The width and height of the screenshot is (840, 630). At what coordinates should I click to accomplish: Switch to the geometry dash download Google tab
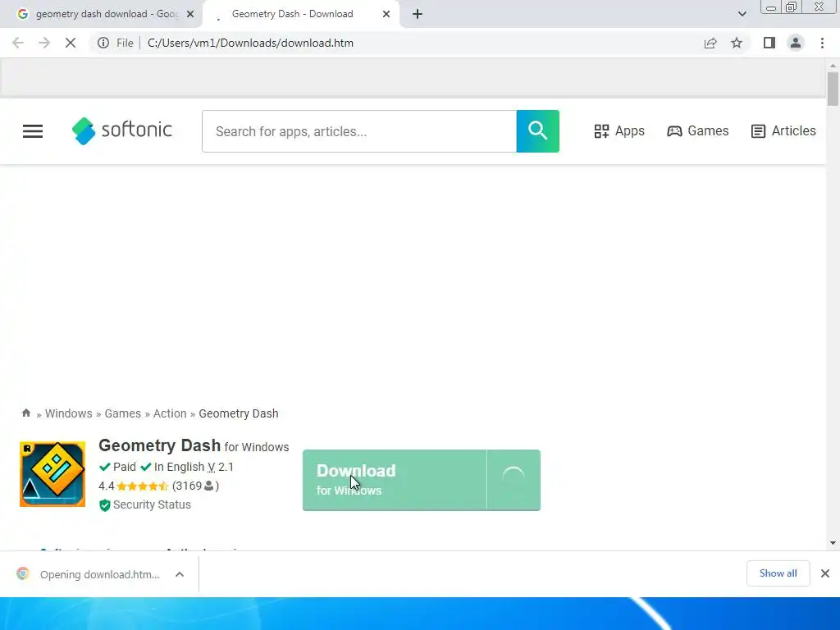click(x=101, y=14)
